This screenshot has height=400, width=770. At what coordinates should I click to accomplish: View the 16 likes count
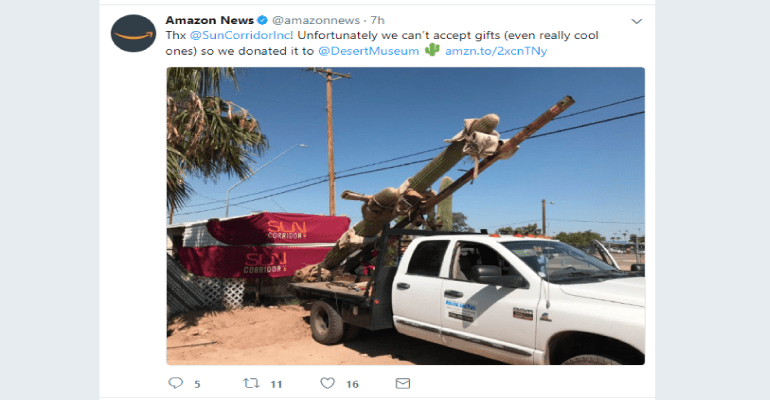pos(352,384)
